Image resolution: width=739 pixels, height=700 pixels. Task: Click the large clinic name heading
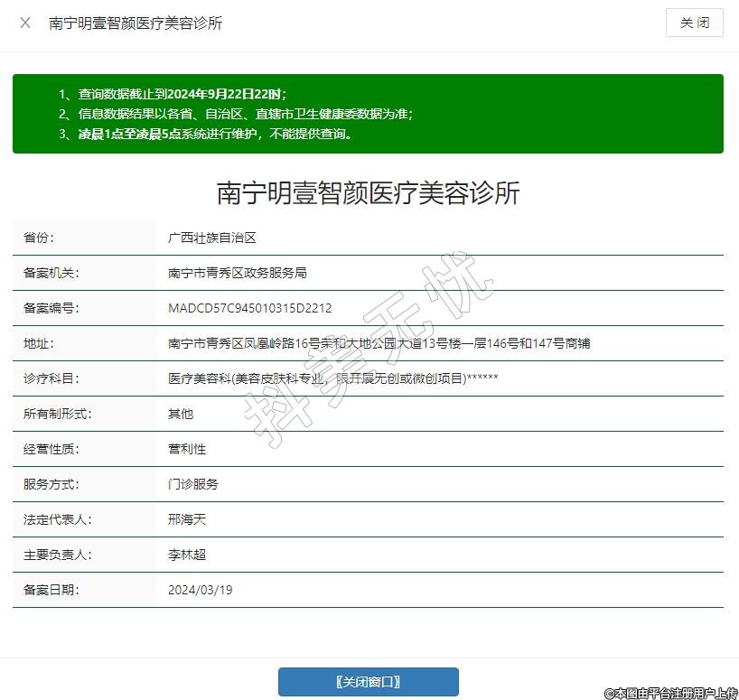368,192
